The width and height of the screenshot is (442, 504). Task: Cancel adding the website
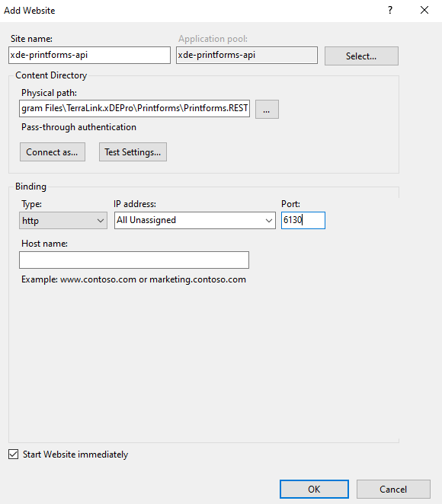(393, 490)
